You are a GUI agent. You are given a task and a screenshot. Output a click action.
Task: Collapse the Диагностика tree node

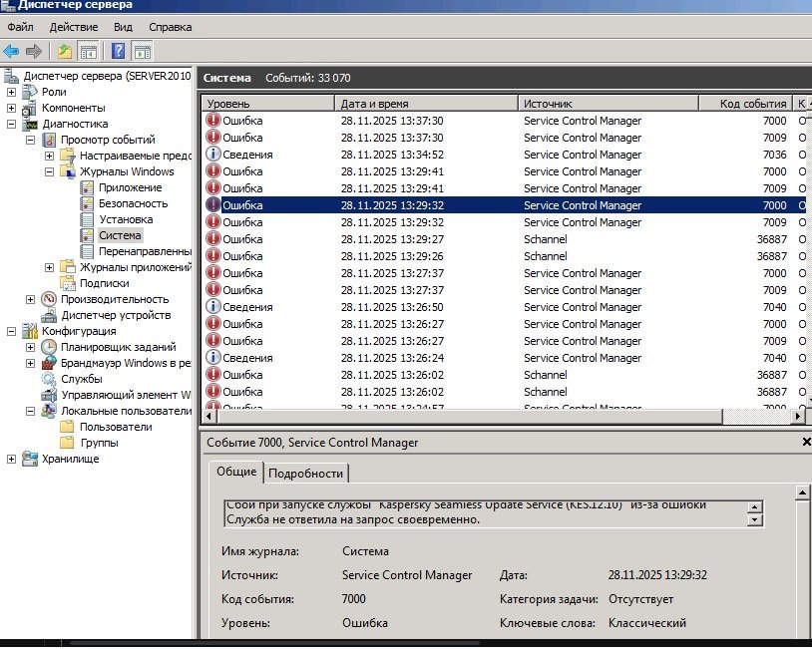click(11, 124)
